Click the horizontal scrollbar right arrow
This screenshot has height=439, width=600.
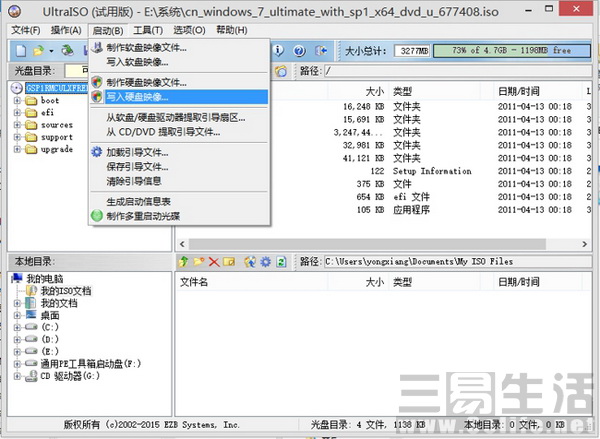pyautogui.click(x=585, y=244)
